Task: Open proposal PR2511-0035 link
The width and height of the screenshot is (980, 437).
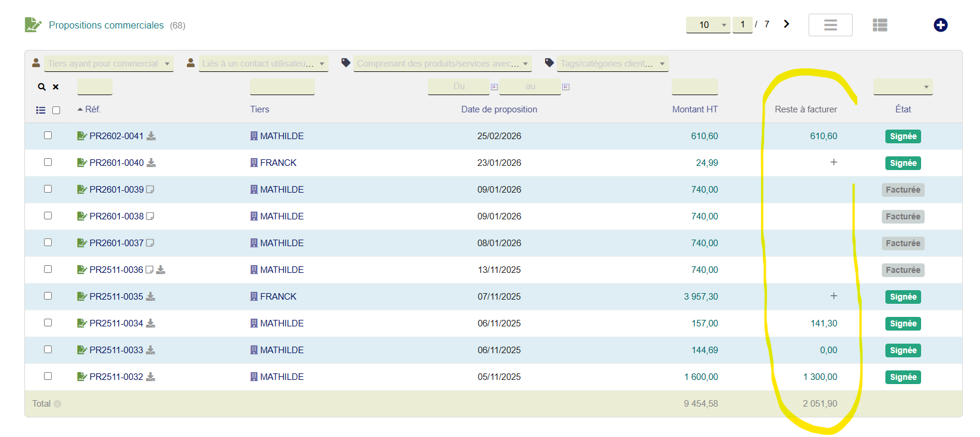Action: pyautogui.click(x=117, y=297)
